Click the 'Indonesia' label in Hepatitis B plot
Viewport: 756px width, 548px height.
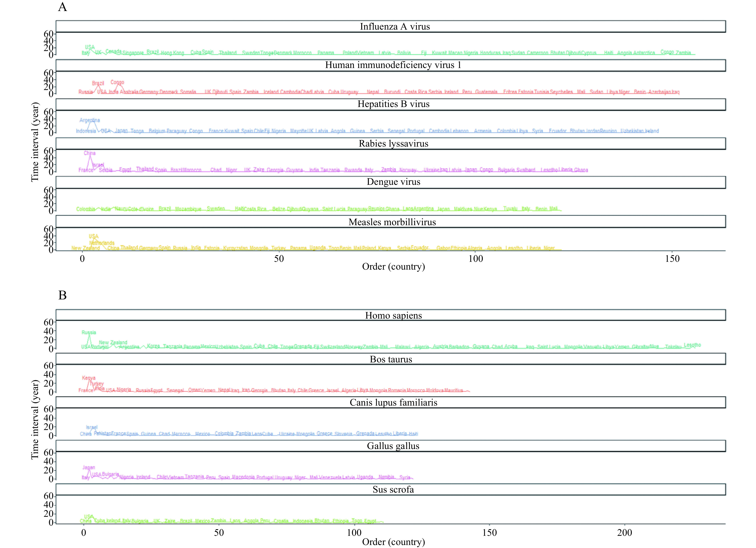point(86,131)
